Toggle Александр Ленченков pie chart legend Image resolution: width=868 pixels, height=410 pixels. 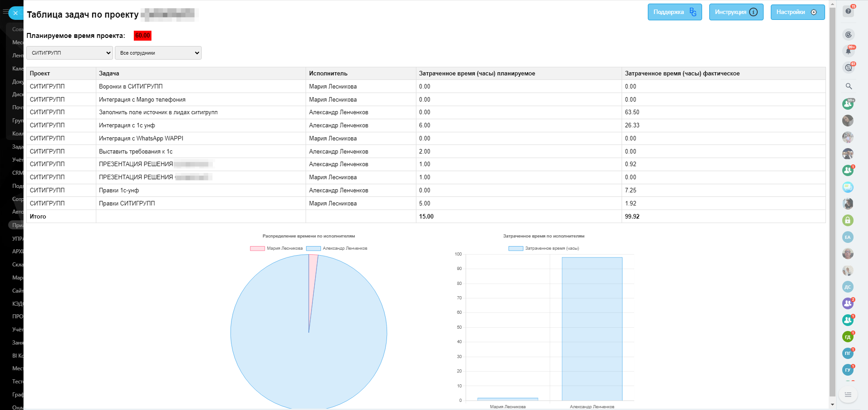tap(337, 248)
